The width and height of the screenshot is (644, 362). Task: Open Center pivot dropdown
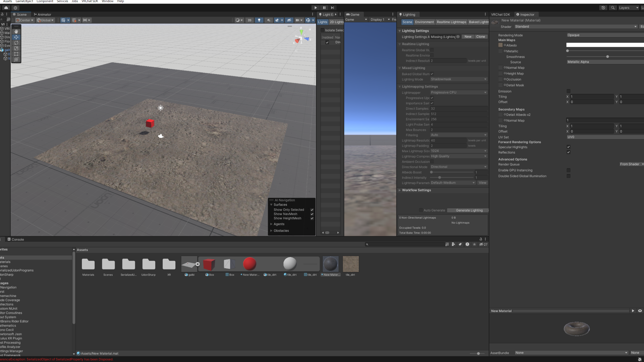24,20
